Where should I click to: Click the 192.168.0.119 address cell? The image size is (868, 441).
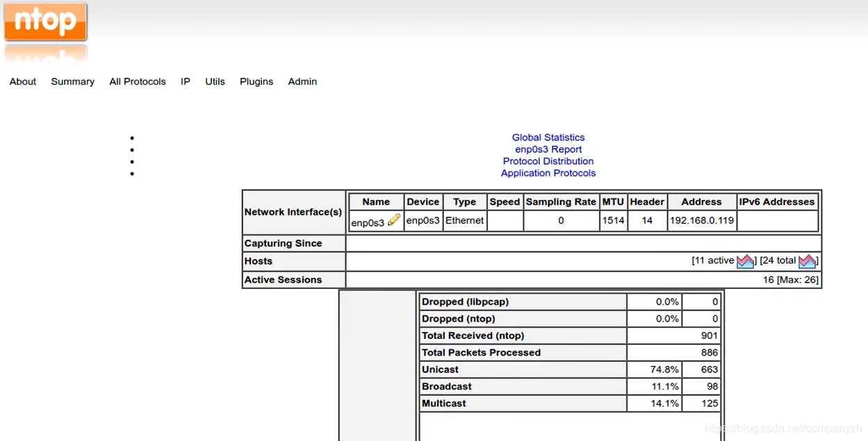(x=701, y=221)
